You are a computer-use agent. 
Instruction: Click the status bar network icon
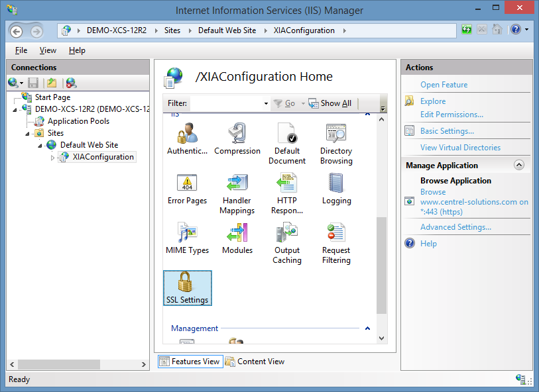(x=520, y=379)
